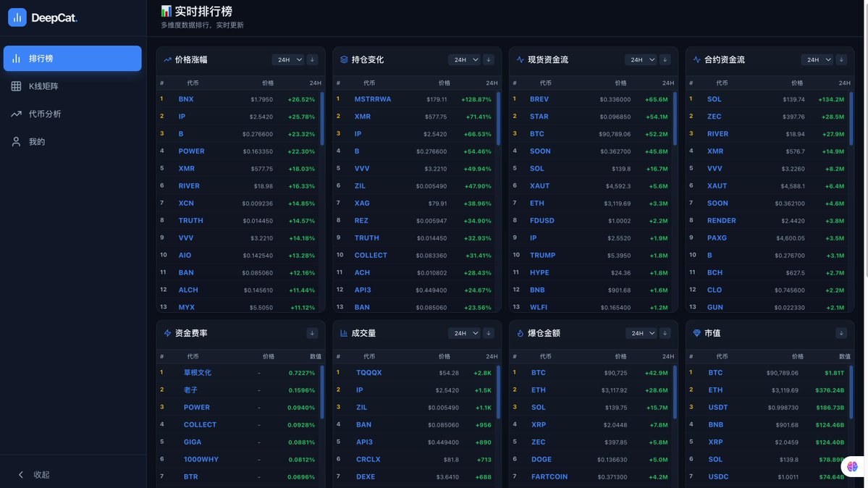Click +134.2M value for SOL
The width and height of the screenshot is (868, 488).
click(830, 100)
